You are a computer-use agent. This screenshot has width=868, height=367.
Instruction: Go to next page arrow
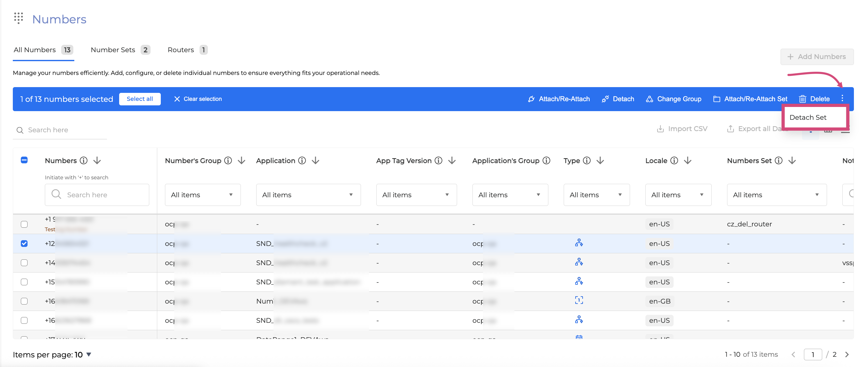(x=847, y=355)
